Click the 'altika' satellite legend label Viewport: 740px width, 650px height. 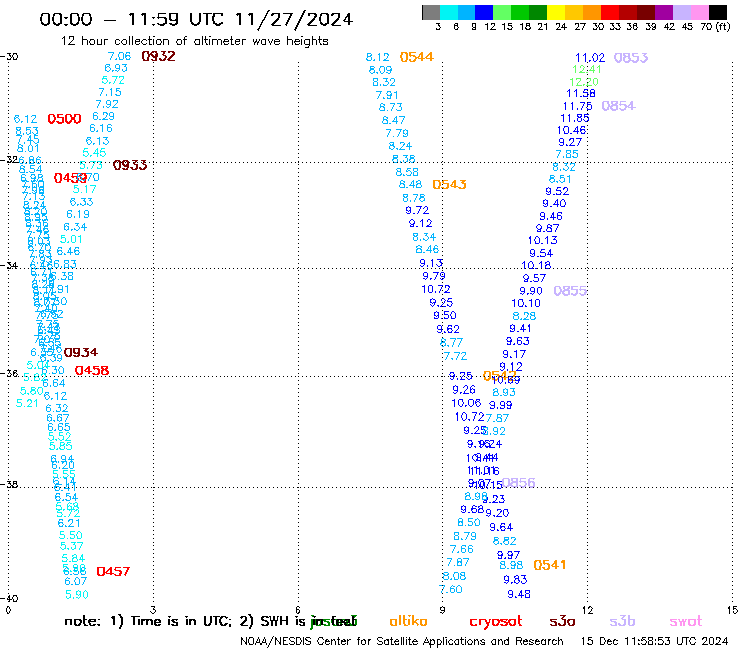(408, 621)
